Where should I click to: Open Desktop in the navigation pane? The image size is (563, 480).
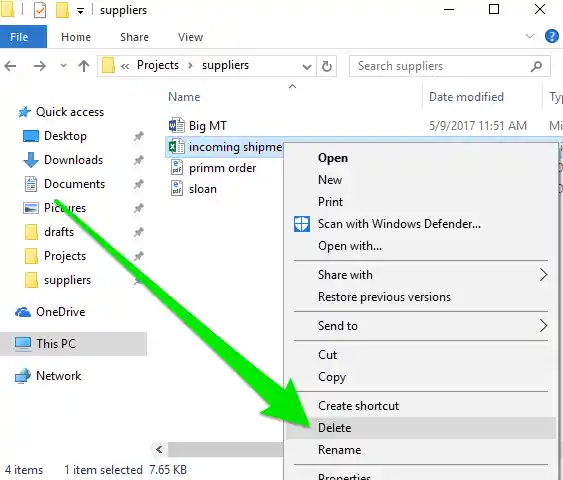[65, 136]
